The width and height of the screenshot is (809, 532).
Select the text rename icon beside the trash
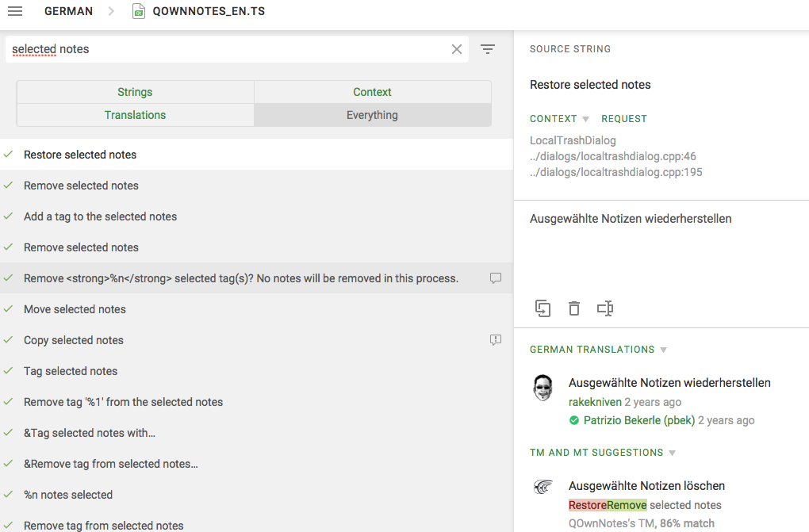click(x=605, y=308)
